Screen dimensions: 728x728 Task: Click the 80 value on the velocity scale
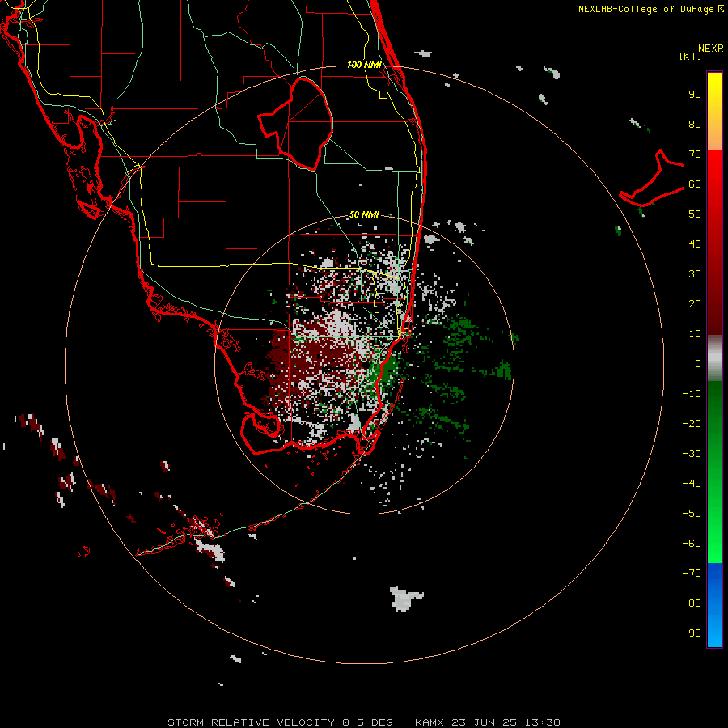pyautogui.click(x=695, y=125)
